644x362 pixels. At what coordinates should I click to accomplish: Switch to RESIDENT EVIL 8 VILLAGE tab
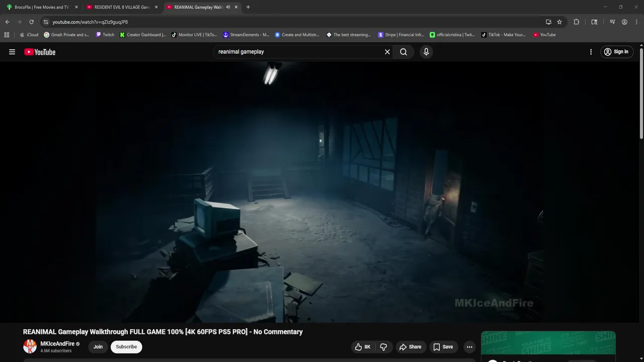coord(121,7)
